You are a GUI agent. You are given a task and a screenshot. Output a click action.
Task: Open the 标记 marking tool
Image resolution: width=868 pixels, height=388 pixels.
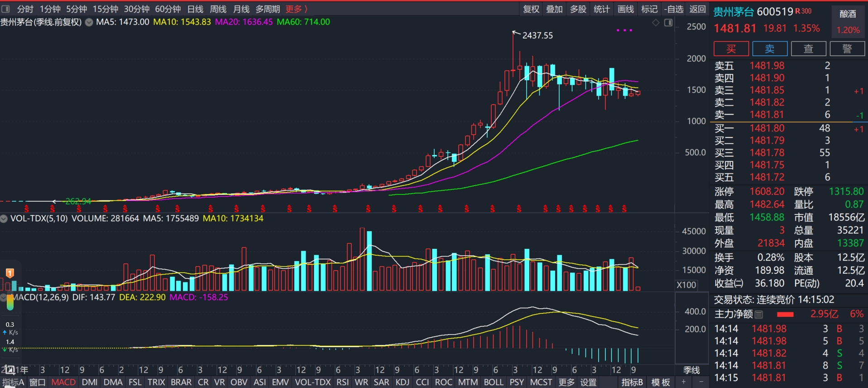click(x=649, y=9)
